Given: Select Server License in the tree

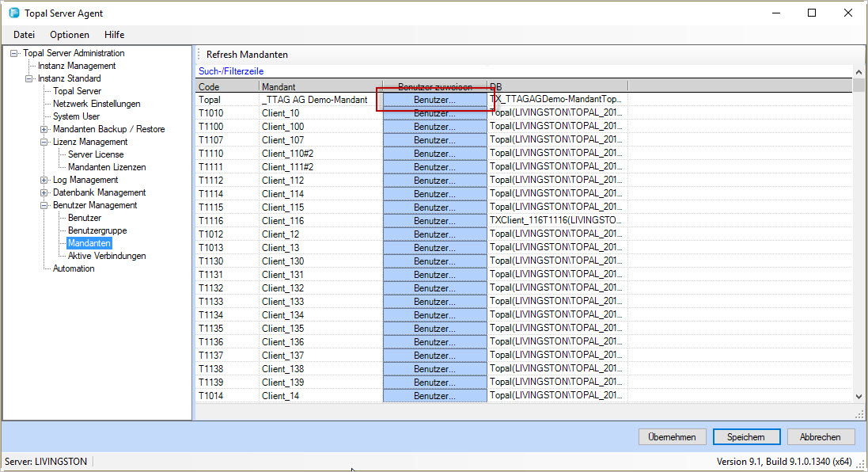Looking at the screenshot, I should tap(96, 154).
